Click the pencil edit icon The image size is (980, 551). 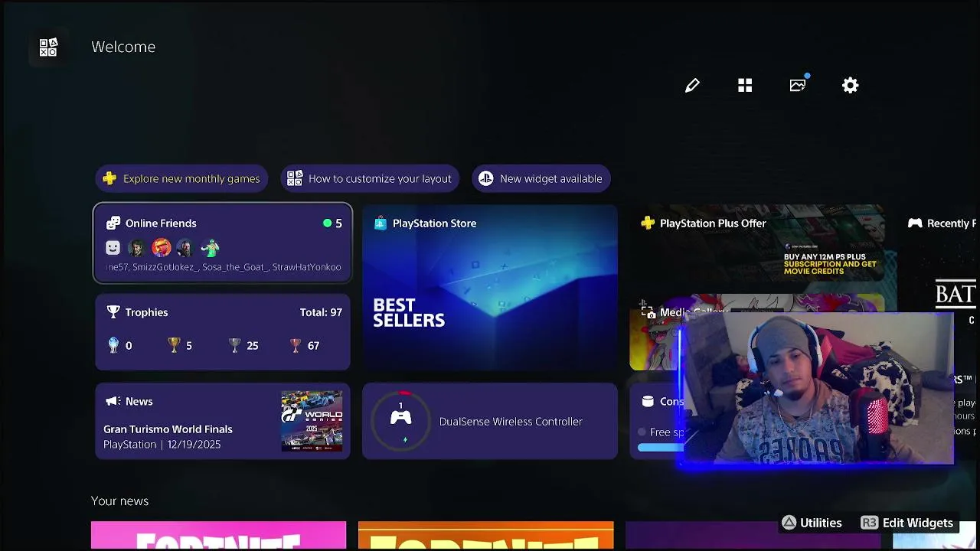[x=692, y=85]
